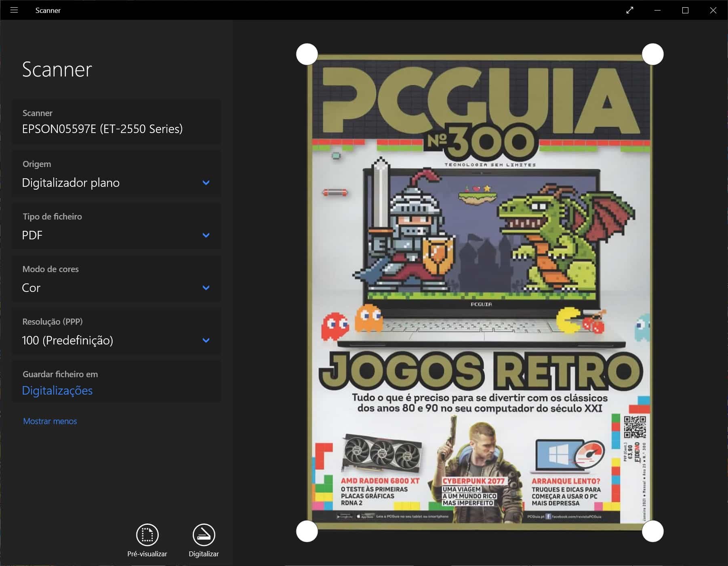Grab the bottom-left crop handle

pos(307,531)
